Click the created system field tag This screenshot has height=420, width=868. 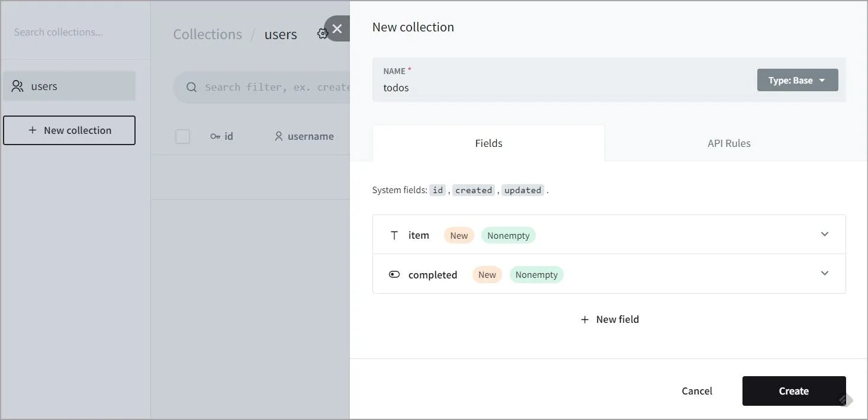[x=474, y=190]
